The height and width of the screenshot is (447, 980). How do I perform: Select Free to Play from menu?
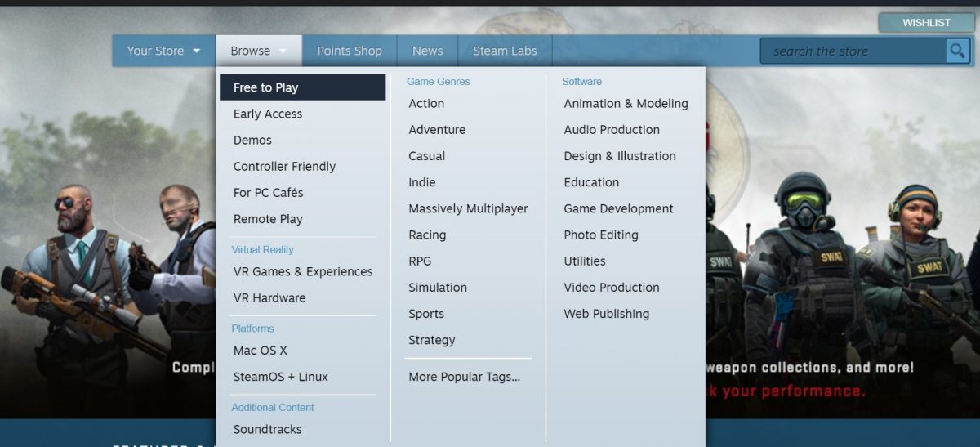(x=266, y=87)
